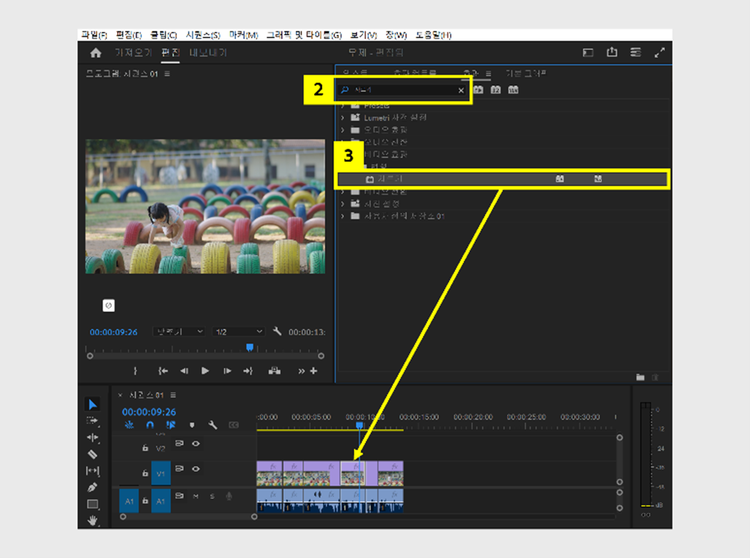Viewport: 750px width, 558px height.
Task: Open the Workspaces icon in header
Action: 588,53
